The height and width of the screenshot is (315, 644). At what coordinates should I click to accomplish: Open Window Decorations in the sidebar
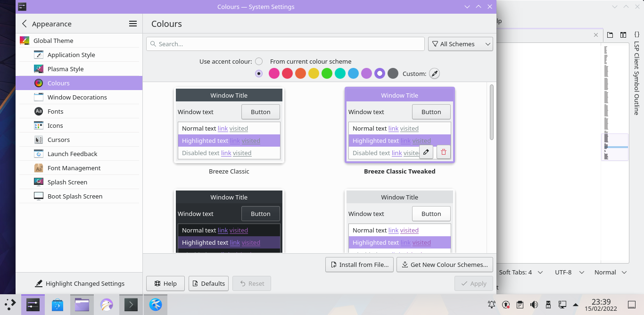(x=77, y=97)
